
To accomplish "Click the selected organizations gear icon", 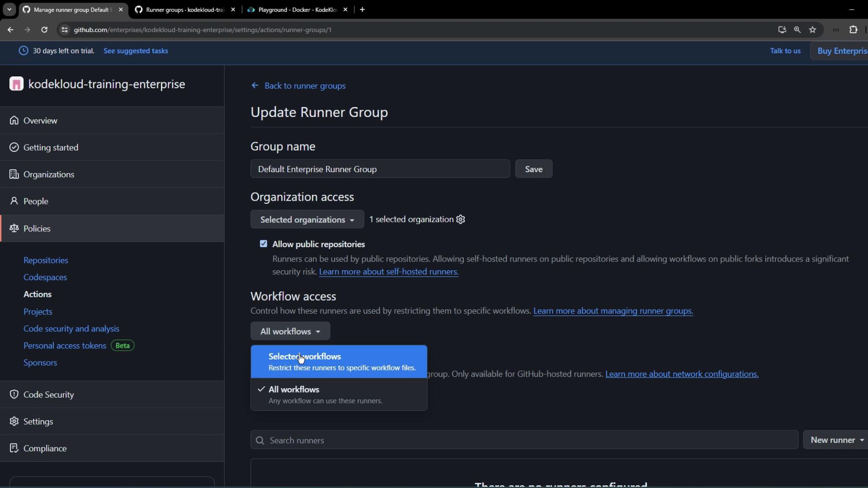I will point(460,220).
